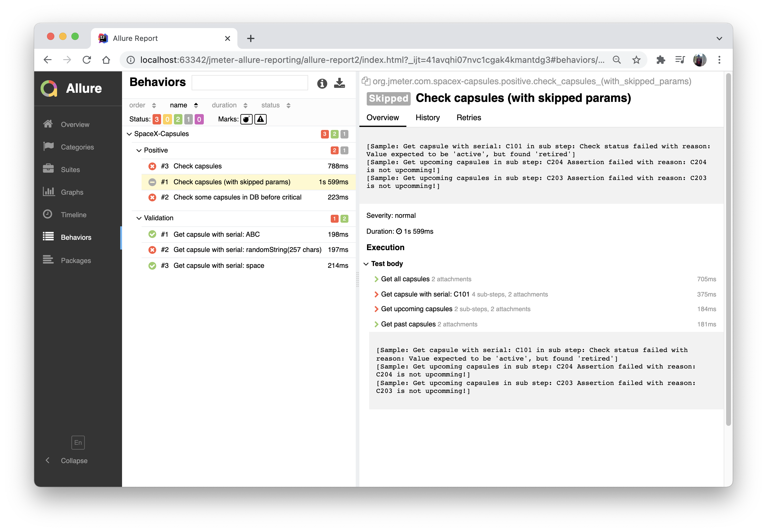Select the Positive sub-feature tree item
Viewport: 767px width, 532px height.
155,150
